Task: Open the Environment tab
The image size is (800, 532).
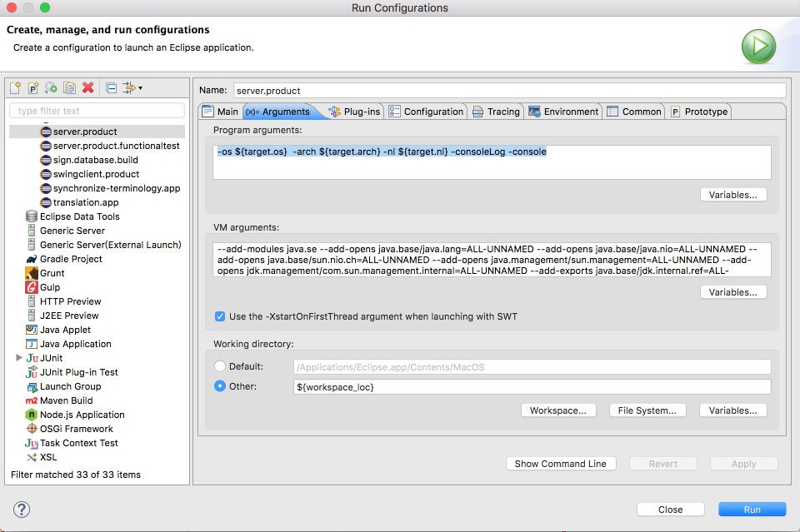Action: coord(563,112)
